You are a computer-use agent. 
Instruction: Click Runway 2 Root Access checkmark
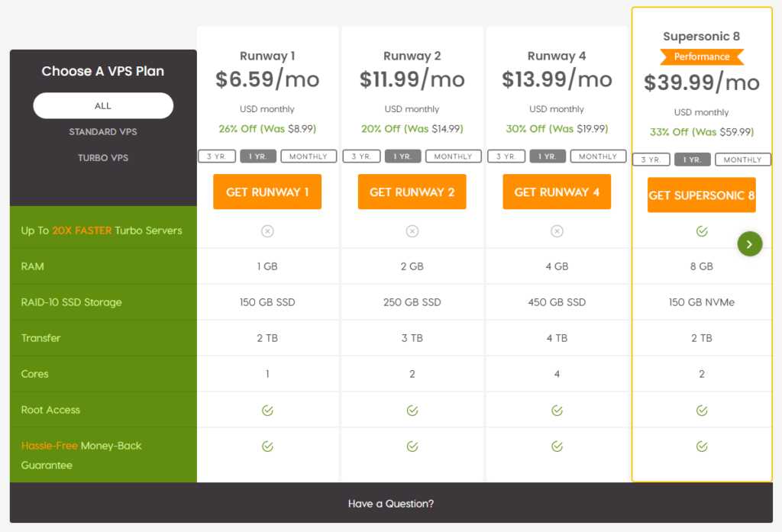pos(412,411)
